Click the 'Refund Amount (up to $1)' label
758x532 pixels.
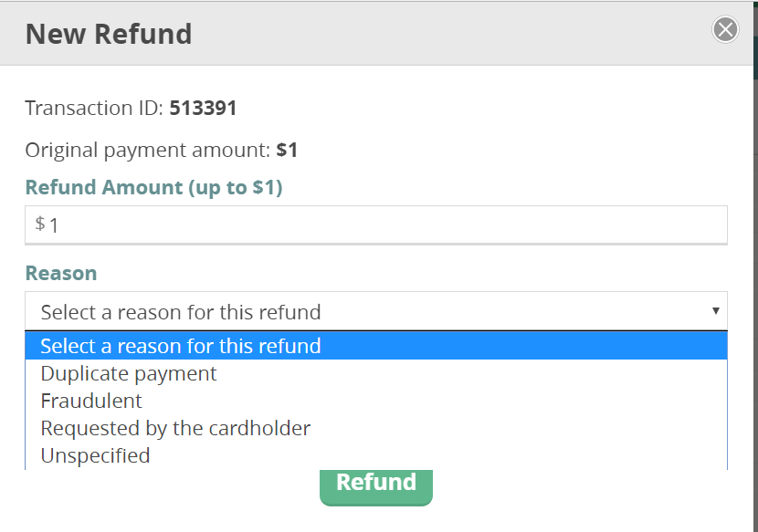tap(153, 187)
